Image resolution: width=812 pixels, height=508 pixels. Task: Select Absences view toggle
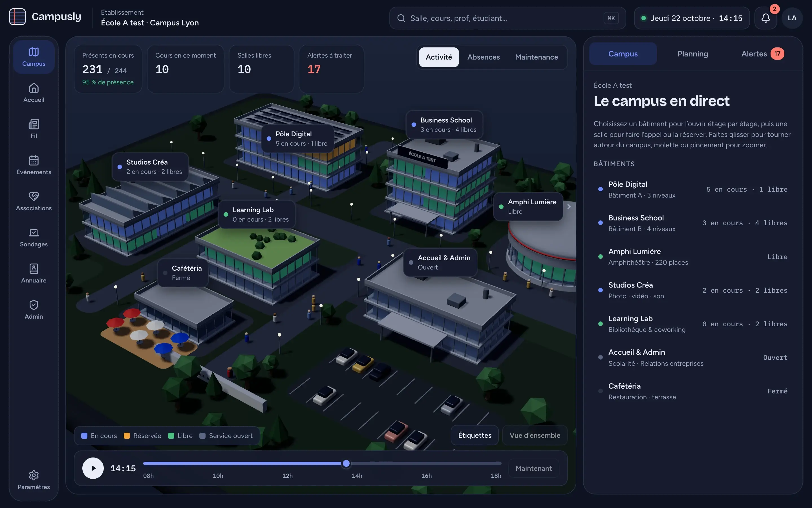point(484,57)
